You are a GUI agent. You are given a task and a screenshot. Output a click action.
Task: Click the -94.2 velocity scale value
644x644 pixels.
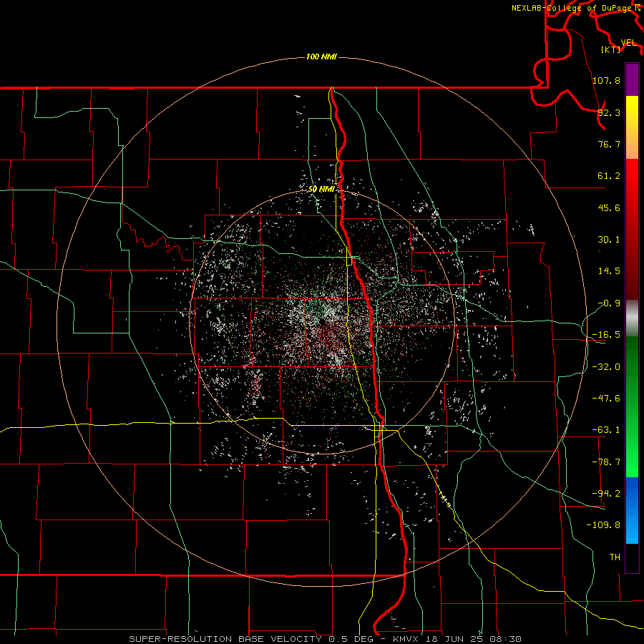pyautogui.click(x=606, y=493)
